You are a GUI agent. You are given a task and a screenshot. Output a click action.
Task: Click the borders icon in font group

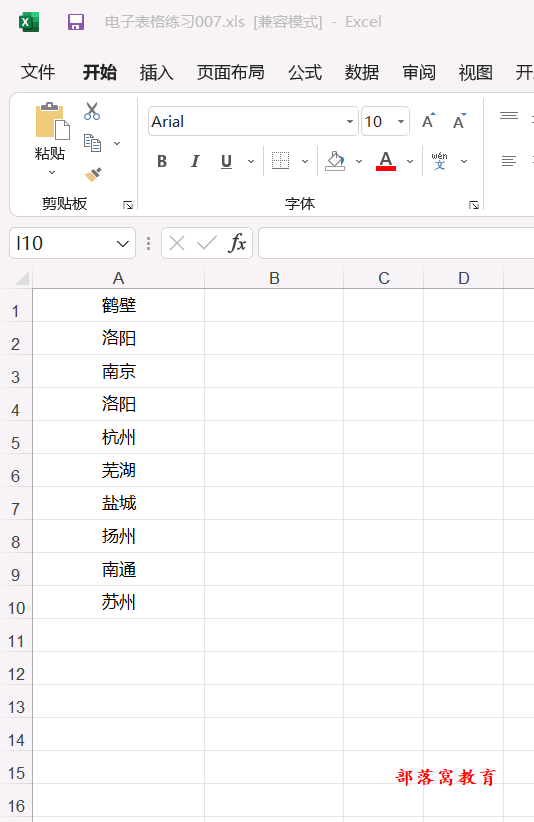pos(280,161)
